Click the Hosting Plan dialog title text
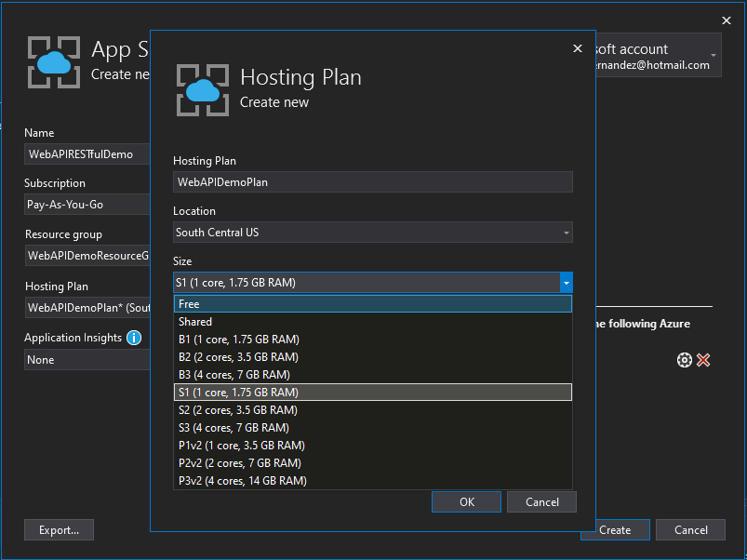 coord(300,77)
